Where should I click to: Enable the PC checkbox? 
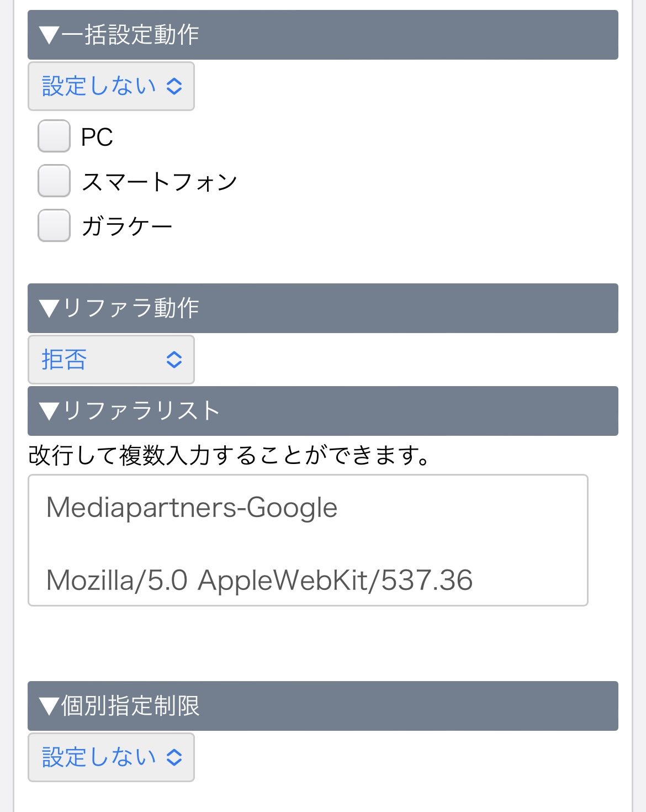click(54, 136)
